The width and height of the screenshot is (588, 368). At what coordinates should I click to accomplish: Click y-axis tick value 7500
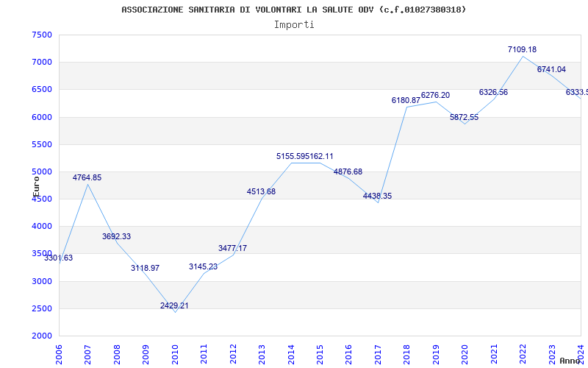(x=42, y=35)
